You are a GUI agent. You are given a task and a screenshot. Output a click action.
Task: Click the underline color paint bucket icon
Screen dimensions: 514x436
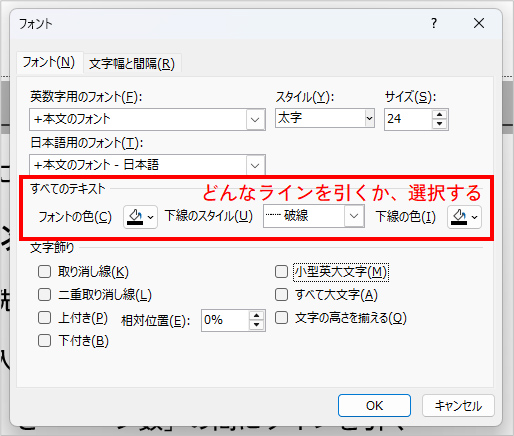[x=459, y=217]
